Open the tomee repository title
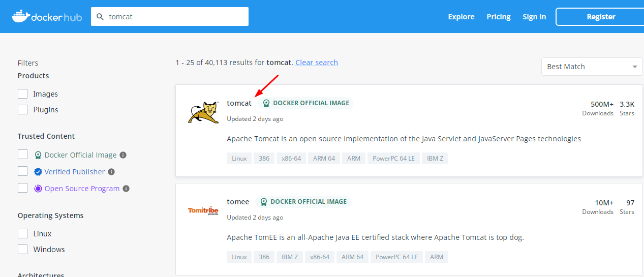The width and height of the screenshot is (644, 277). [238, 202]
